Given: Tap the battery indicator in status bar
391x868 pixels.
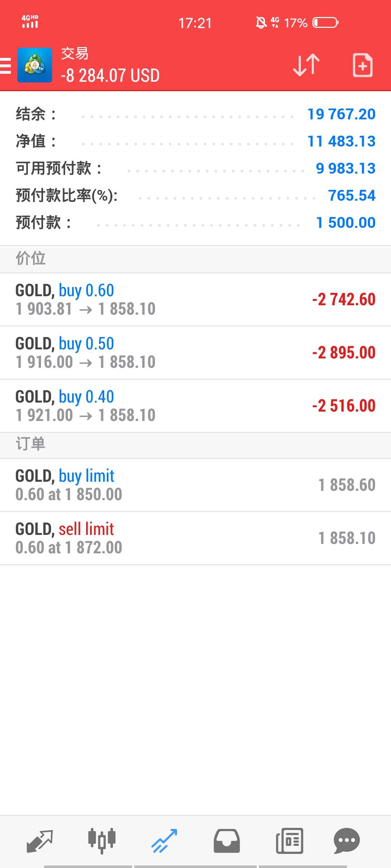Looking at the screenshot, I should click(x=325, y=23).
